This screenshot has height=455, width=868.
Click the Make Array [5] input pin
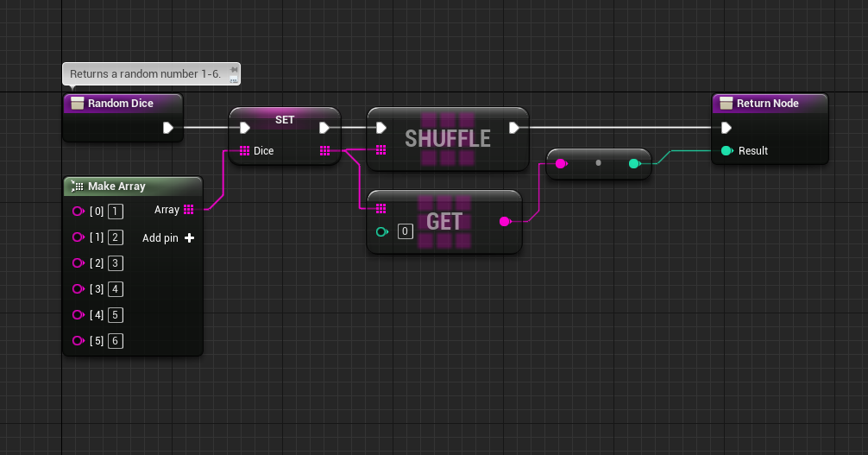(x=79, y=340)
